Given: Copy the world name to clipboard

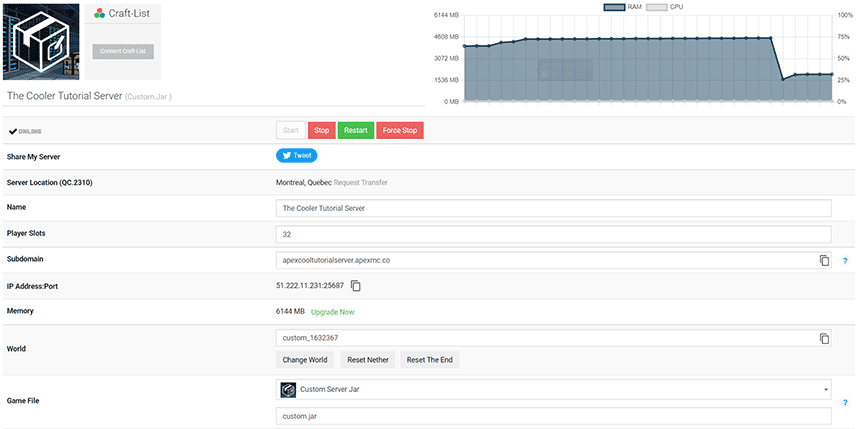Looking at the screenshot, I should click(x=824, y=338).
